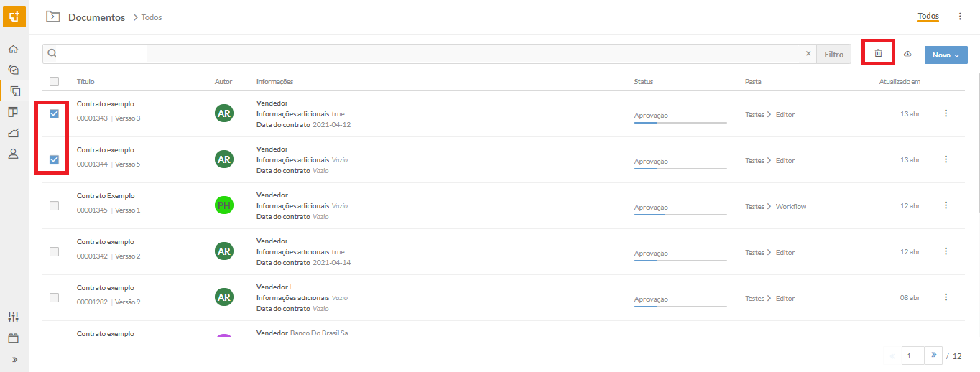Click Workflow folder in row 00001345
This screenshot has width=980, height=372.
coord(791,207)
